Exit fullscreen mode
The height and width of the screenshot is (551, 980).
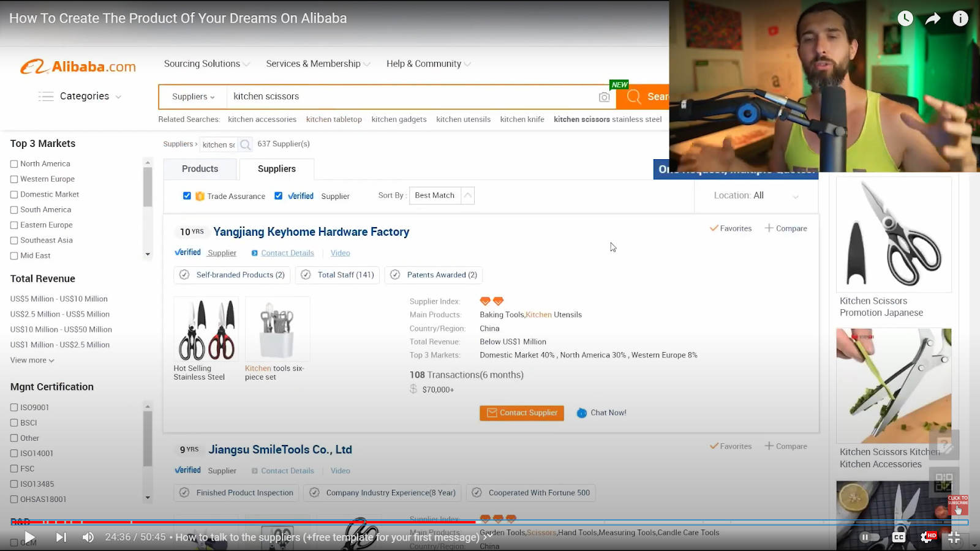coord(954,537)
